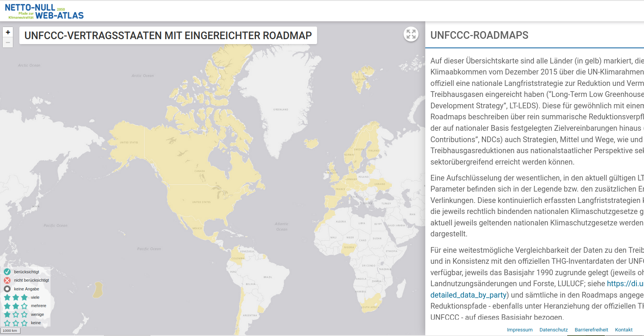Click the green 'berücksichtigt' checkmark icon

click(x=7, y=272)
